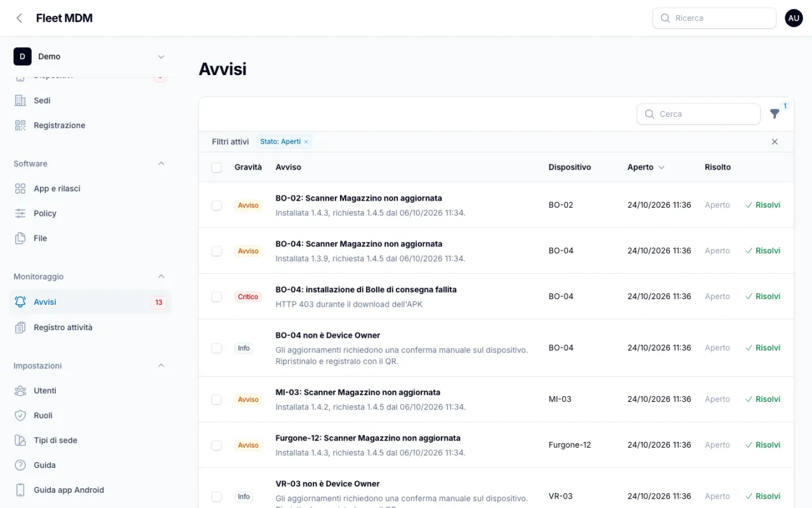Image resolution: width=812 pixels, height=508 pixels.
Task: Click the Cerca field above the alerts table
Action: pyautogui.click(x=698, y=114)
